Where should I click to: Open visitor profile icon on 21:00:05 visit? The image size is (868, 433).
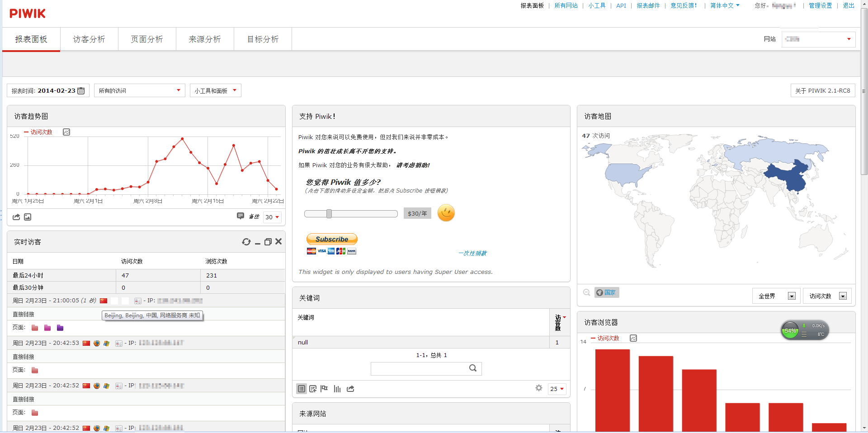point(138,301)
